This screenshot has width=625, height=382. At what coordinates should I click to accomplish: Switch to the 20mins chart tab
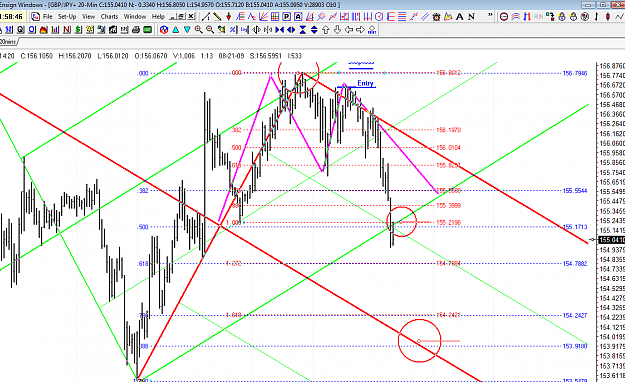(8, 41)
